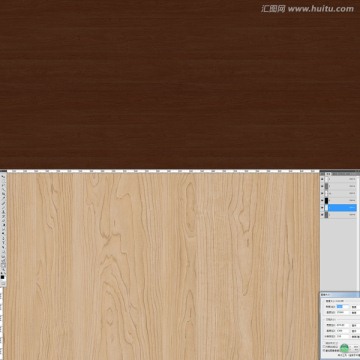Toggle the resample image checkbox in the dialog

pos(324,350)
